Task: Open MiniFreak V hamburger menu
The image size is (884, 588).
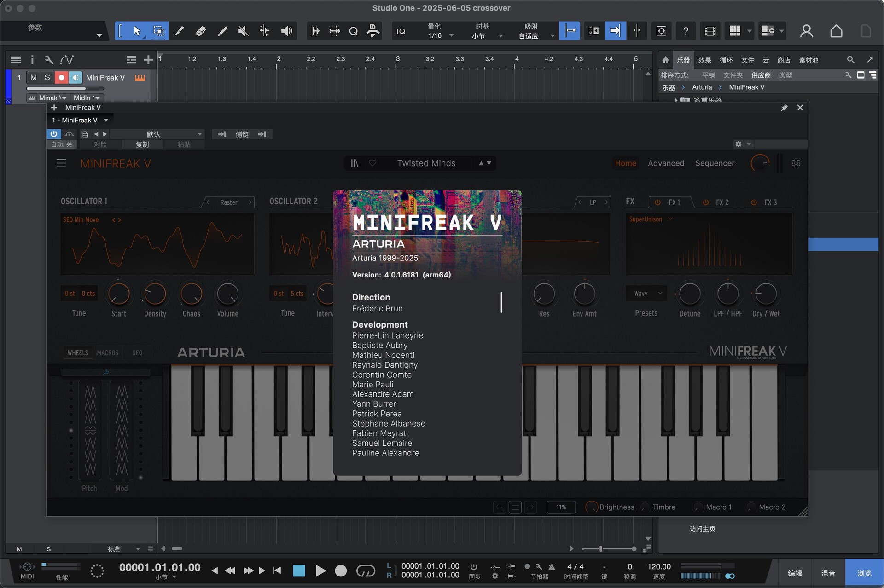Action: coord(61,163)
